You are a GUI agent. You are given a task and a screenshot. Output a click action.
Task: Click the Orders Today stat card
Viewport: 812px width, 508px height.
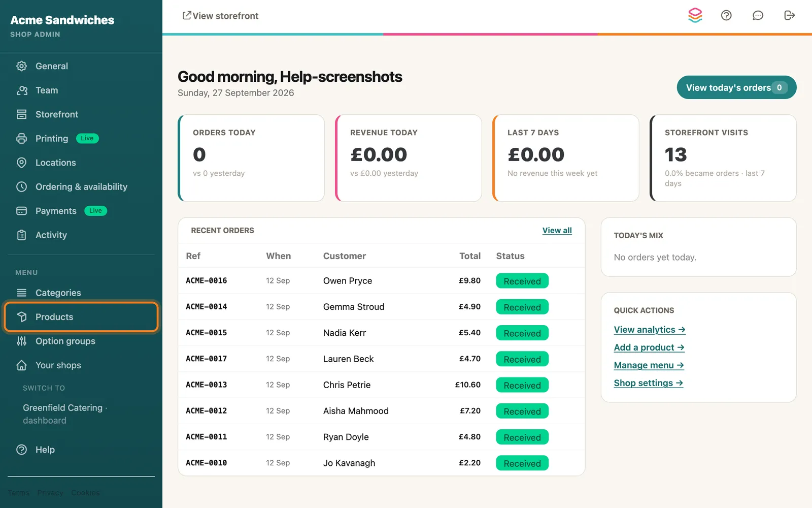click(251, 158)
